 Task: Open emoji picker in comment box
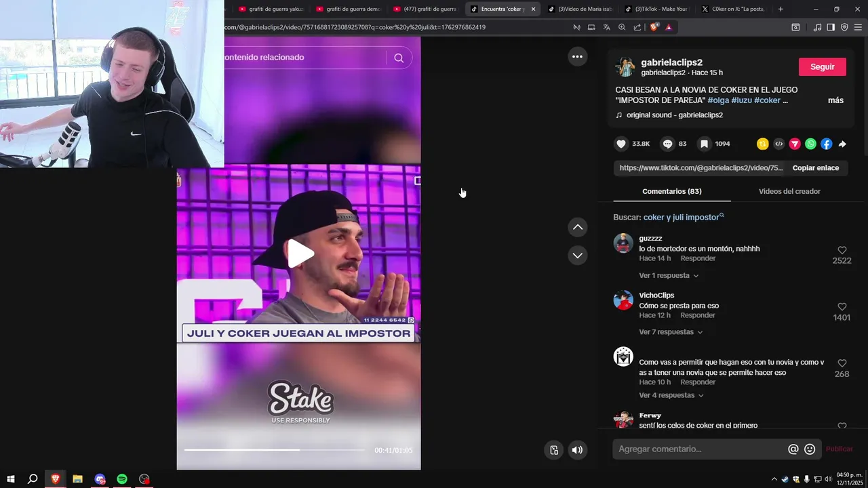coord(810,449)
